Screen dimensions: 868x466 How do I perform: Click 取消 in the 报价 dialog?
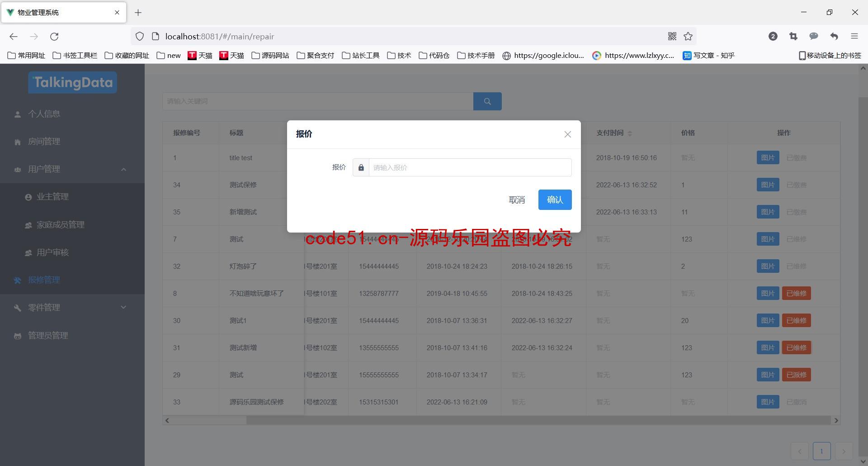click(517, 200)
